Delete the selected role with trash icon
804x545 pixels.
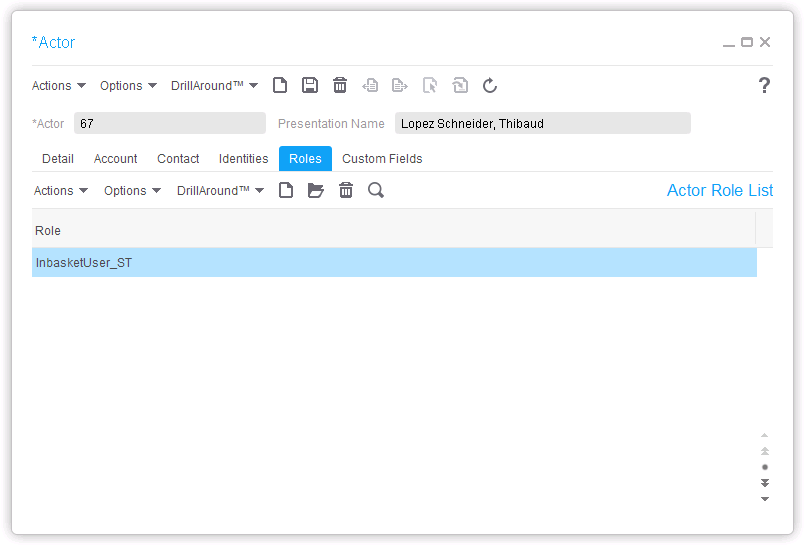(x=346, y=191)
